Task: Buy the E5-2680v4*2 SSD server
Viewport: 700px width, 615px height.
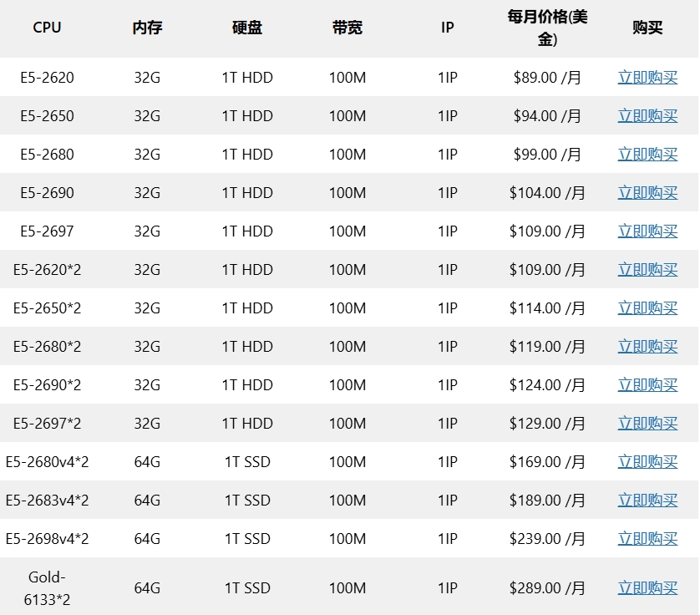Action: [x=647, y=461]
